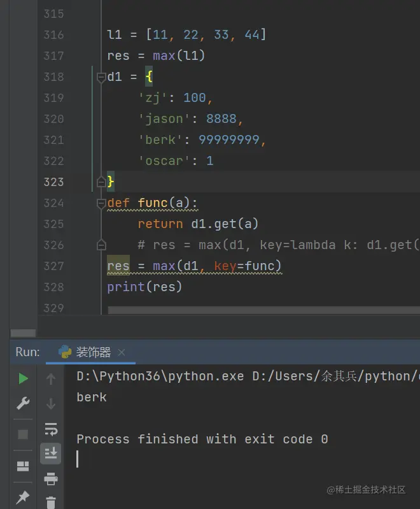Toggle soft-wrap in Run console

point(51,429)
